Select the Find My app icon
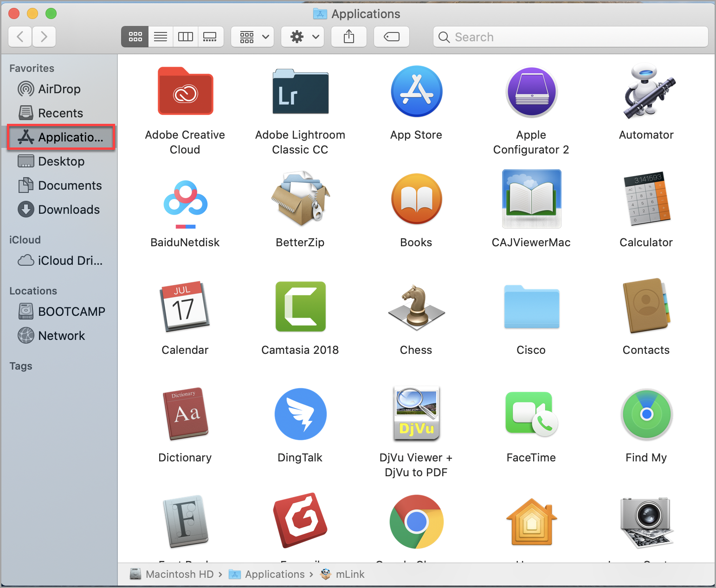The width and height of the screenshot is (716, 588). 646,414
